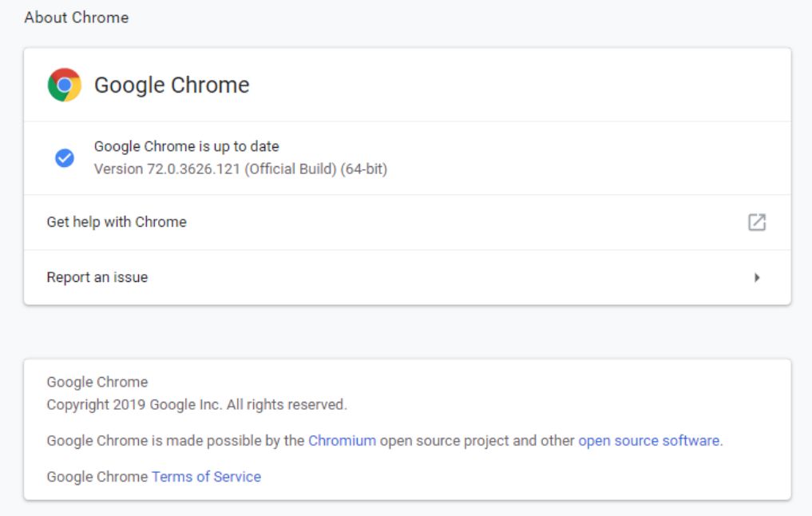Image resolution: width=812 pixels, height=516 pixels.
Task: Click the (Official Build) text
Action: pos(291,169)
